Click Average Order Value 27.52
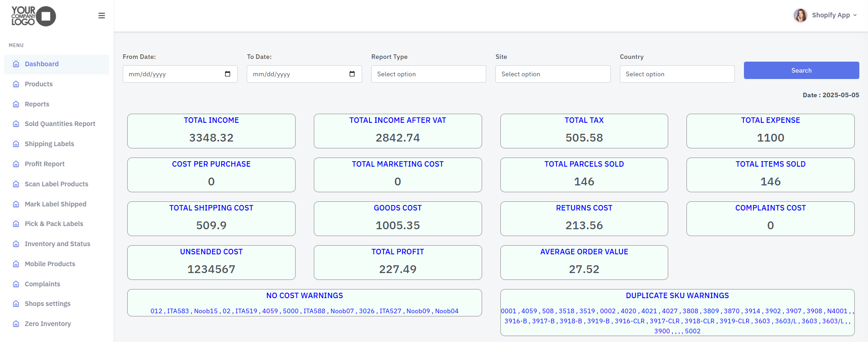 pos(584,269)
